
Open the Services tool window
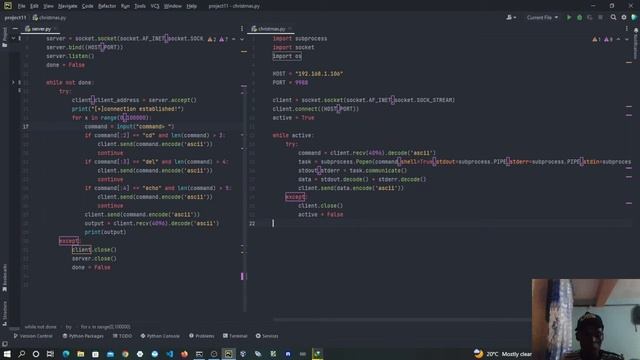[x=267, y=336]
